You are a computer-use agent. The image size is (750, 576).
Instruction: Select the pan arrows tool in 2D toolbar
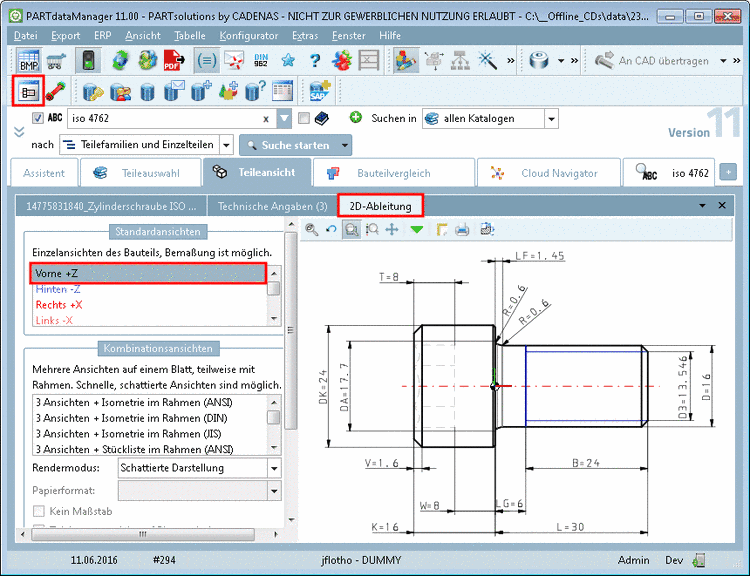pyautogui.click(x=392, y=230)
